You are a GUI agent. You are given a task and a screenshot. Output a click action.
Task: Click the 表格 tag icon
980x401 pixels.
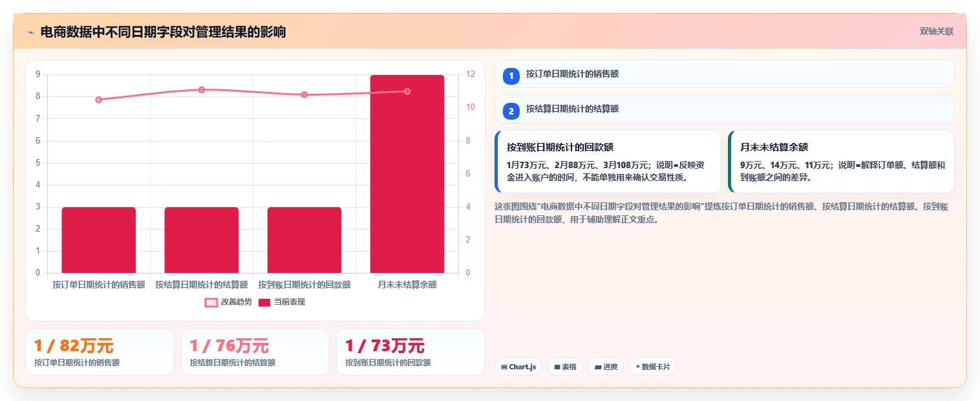pyautogui.click(x=557, y=367)
